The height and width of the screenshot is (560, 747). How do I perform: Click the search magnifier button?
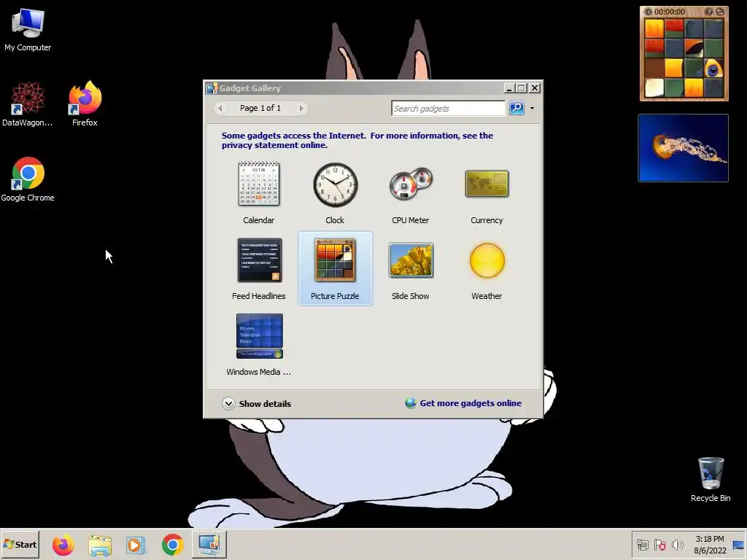pos(516,108)
